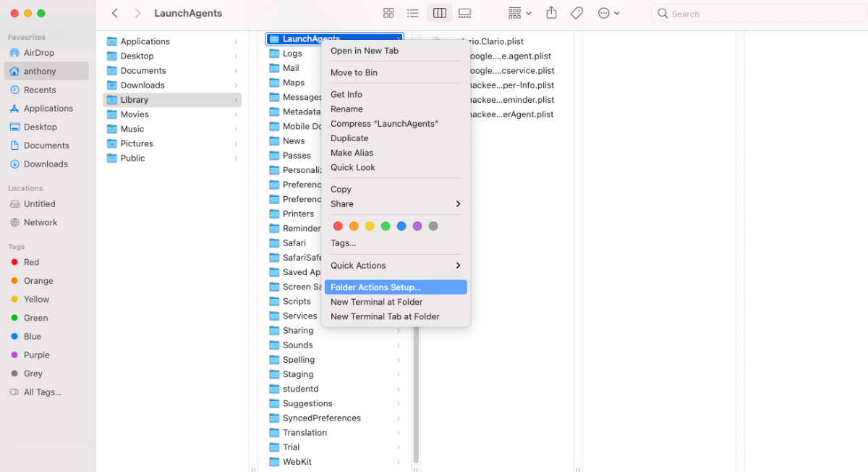Image resolution: width=868 pixels, height=472 pixels.
Task: Click the Share icon in the toolbar
Action: pyautogui.click(x=550, y=13)
